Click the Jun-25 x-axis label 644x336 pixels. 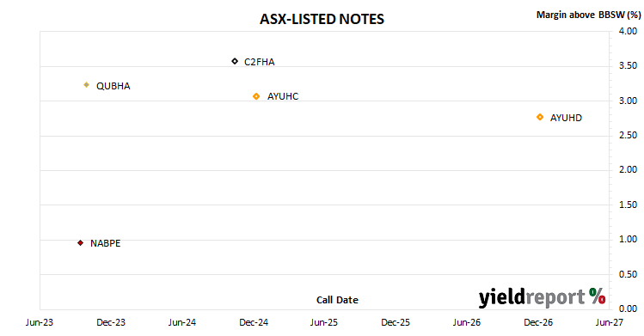click(323, 322)
